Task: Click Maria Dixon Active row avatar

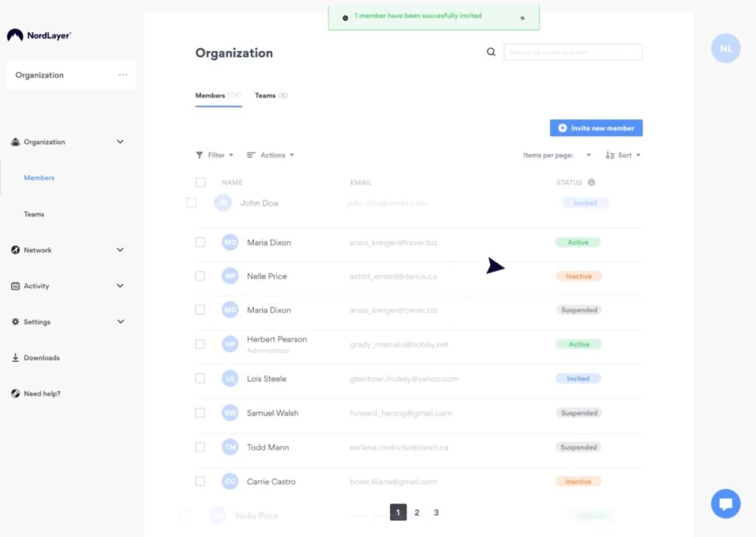Action: 230,242
